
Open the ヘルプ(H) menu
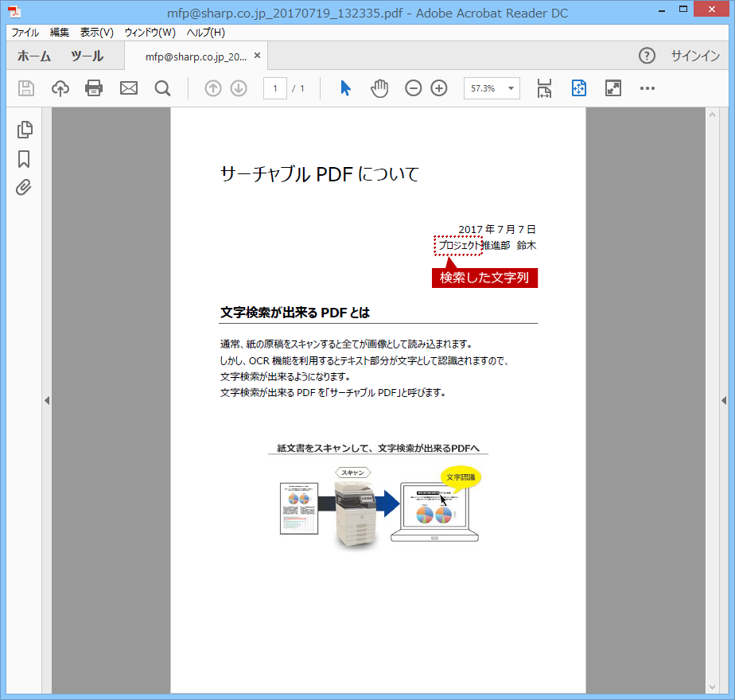coord(206,33)
